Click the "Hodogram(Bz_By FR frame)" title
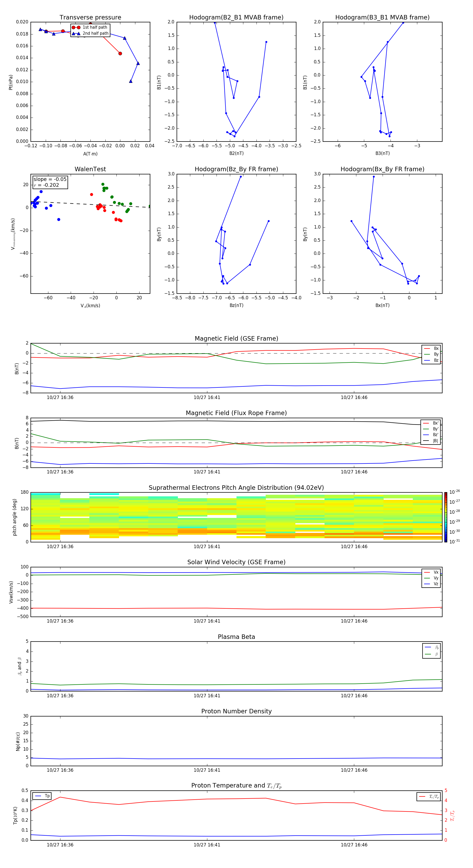Viewport: 473px width, 868px height. (236, 169)
